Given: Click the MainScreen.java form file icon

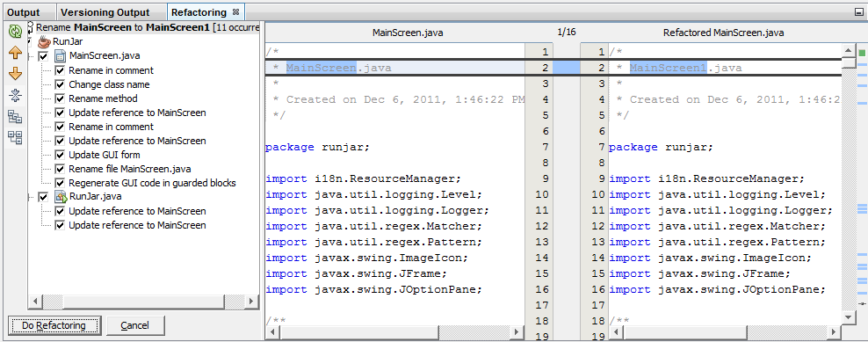Looking at the screenshot, I should tap(61, 56).
